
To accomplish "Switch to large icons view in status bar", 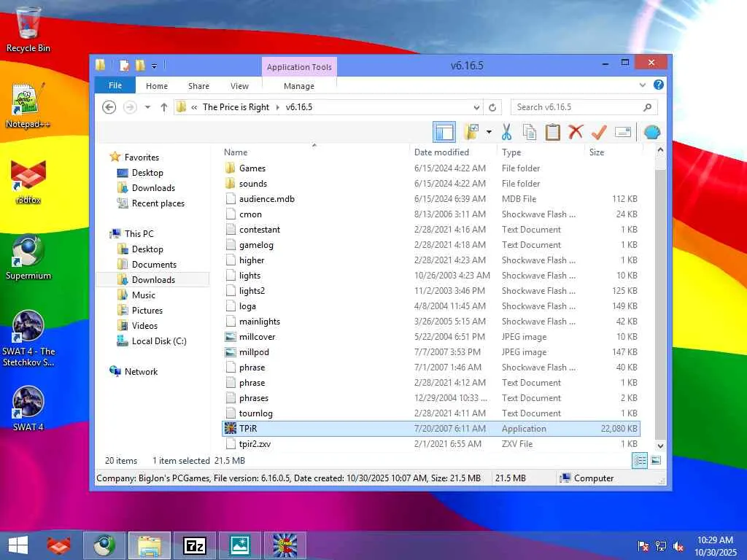I will (x=656, y=461).
